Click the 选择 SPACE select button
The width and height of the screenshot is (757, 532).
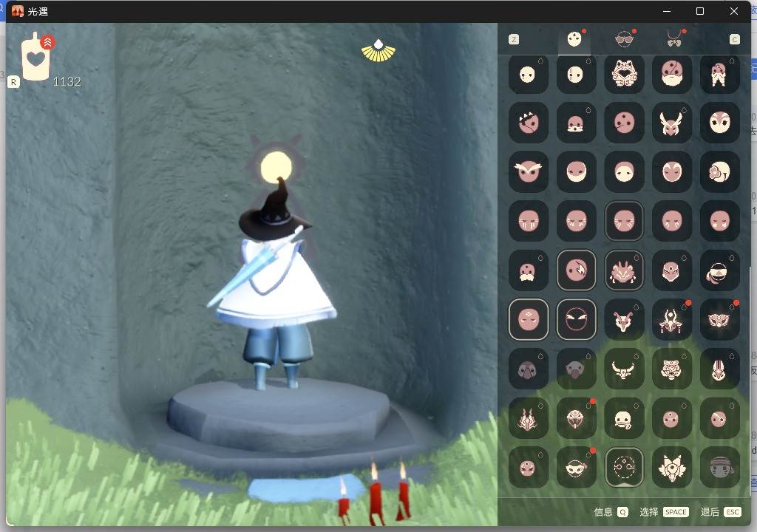[x=664, y=512]
